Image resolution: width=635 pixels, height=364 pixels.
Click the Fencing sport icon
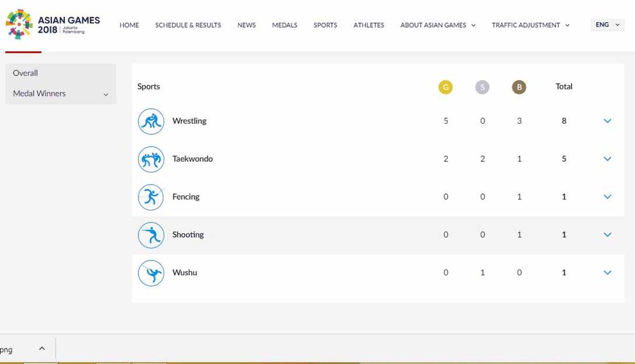coord(151,197)
